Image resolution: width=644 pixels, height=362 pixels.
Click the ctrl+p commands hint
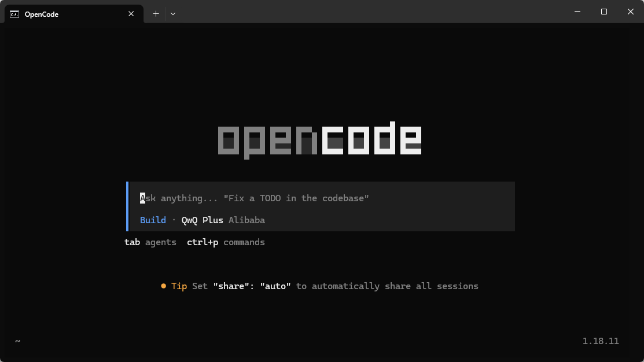(x=226, y=242)
